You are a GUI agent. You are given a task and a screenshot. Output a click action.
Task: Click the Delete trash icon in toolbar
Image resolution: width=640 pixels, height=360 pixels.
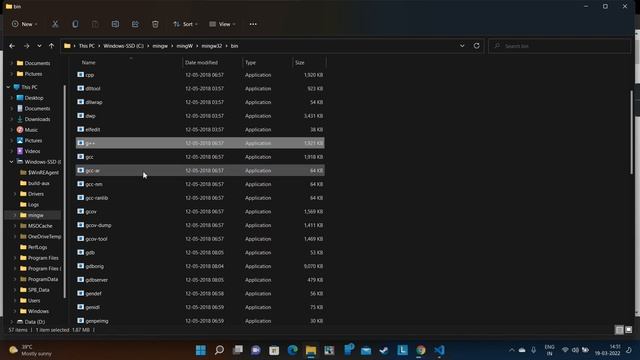(x=155, y=24)
